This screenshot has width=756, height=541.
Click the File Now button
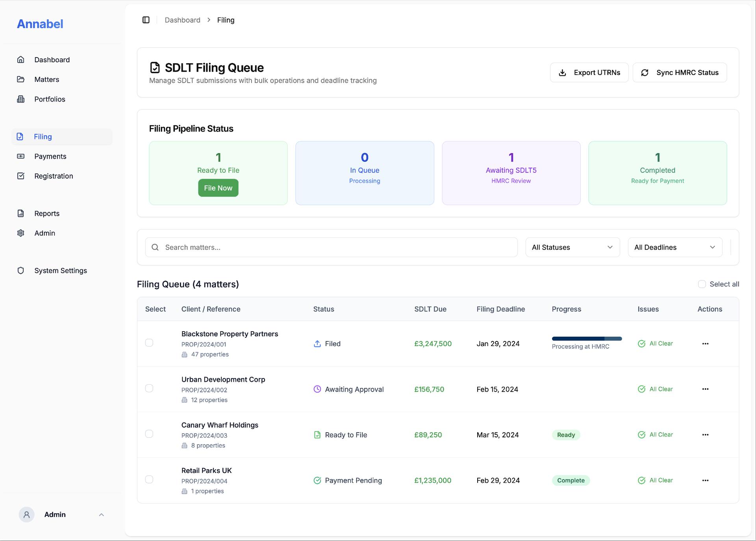218,188
